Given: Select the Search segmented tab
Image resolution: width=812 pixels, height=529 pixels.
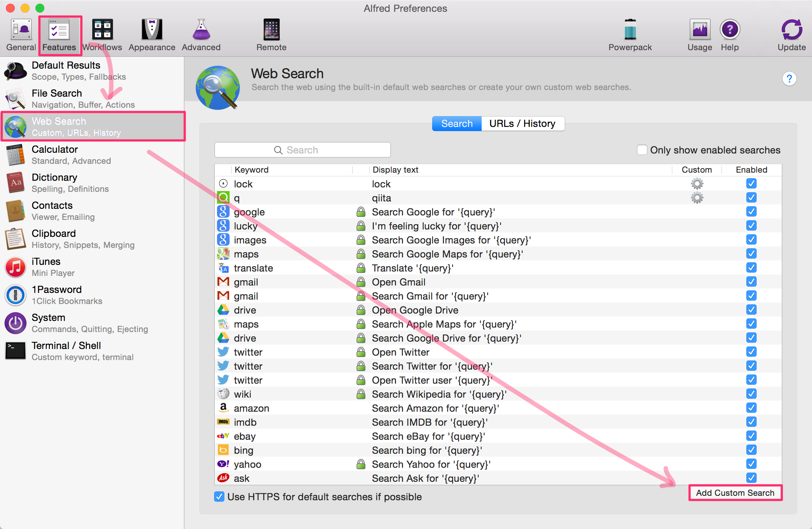Looking at the screenshot, I should [x=457, y=124].
